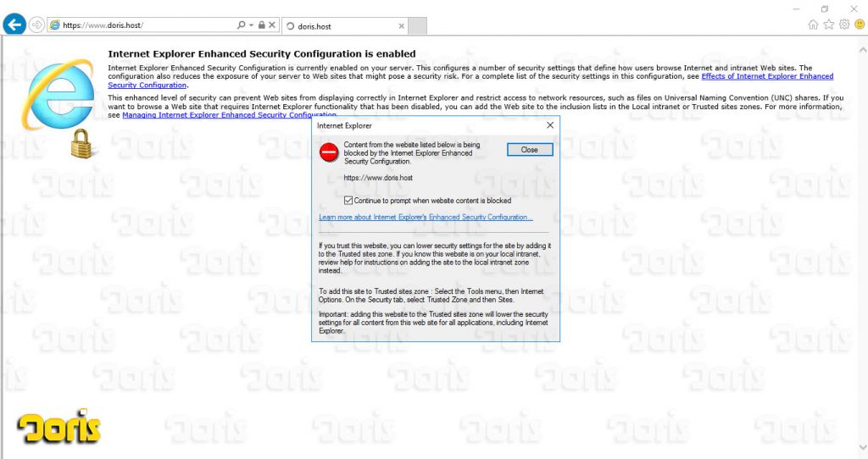The image size is (868, 459).
Task: Open the address bar dropdown arrow
Action: click(x=251, y=25)
